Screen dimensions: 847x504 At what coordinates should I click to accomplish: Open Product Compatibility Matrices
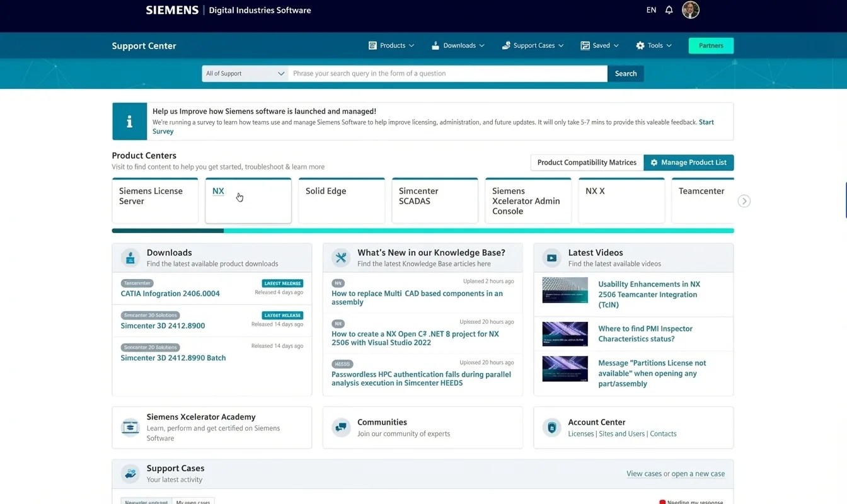(587, 163)
